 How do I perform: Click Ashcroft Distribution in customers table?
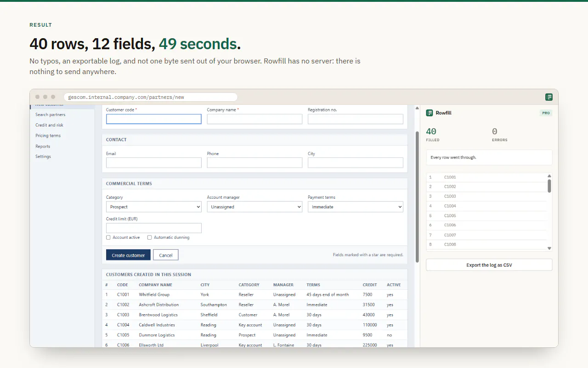159,305
